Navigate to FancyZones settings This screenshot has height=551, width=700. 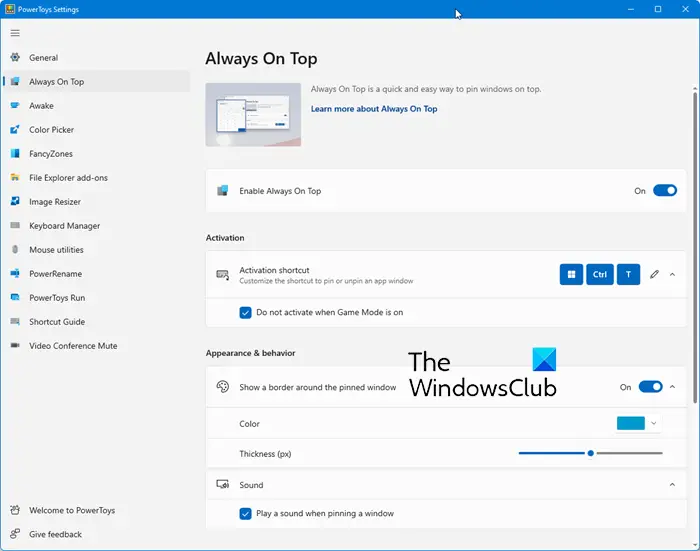(96, 154)
